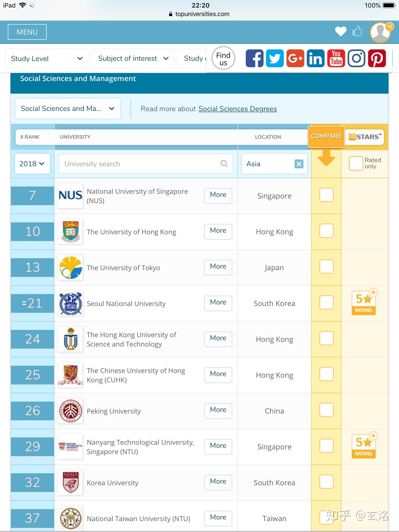The width and height of the screenshot is (399, 532).
Task: Click the Korea University crest
Action: pos(70,482)
